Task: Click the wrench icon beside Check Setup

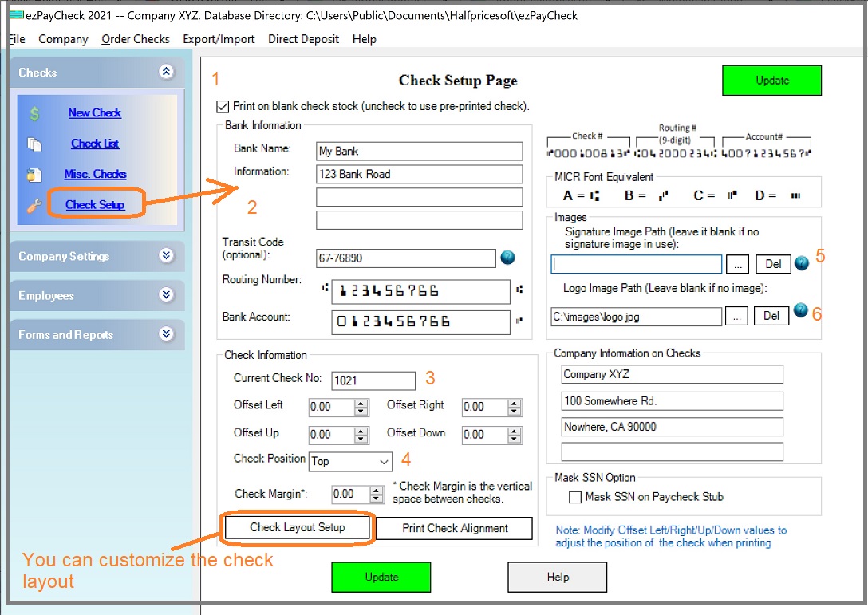Action: coord(34,205)
